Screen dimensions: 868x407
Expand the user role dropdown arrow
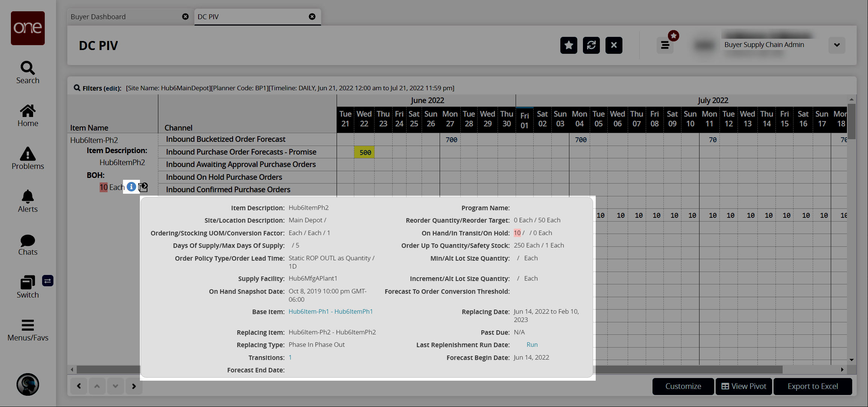[836, 45]
